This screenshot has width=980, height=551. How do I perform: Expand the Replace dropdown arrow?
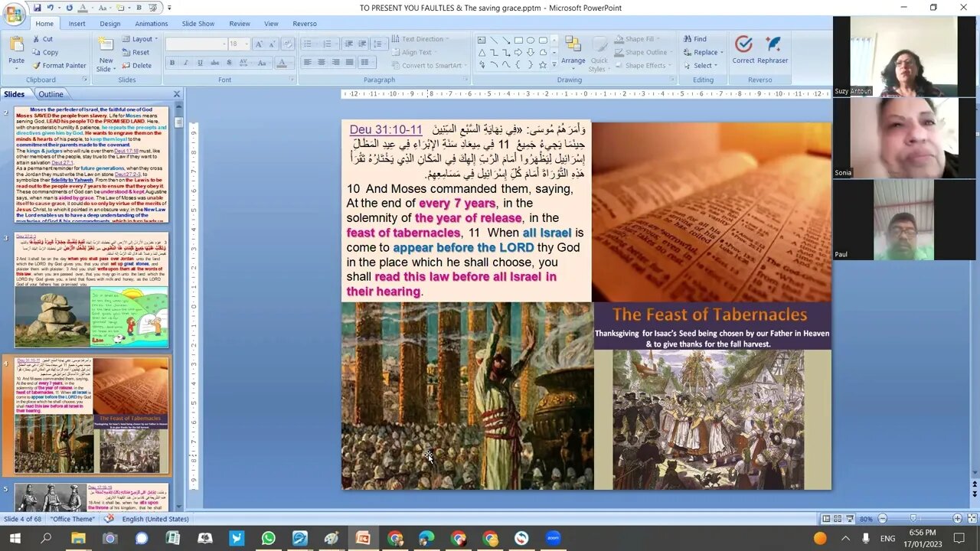tap(722, 52)
